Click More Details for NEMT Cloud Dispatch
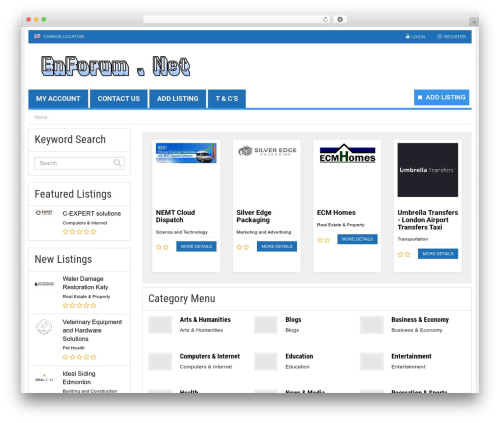Screen dimensions: 500x423 (x=196, y=246)
